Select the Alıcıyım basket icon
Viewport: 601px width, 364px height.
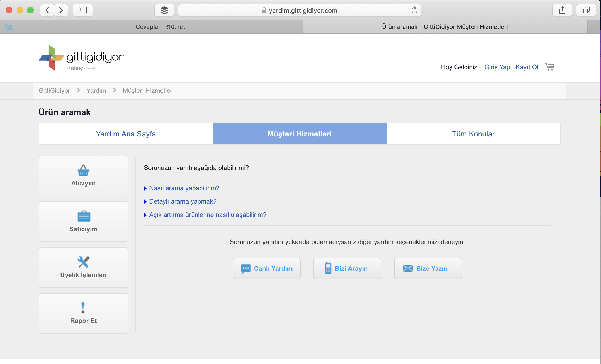(83, 170)
